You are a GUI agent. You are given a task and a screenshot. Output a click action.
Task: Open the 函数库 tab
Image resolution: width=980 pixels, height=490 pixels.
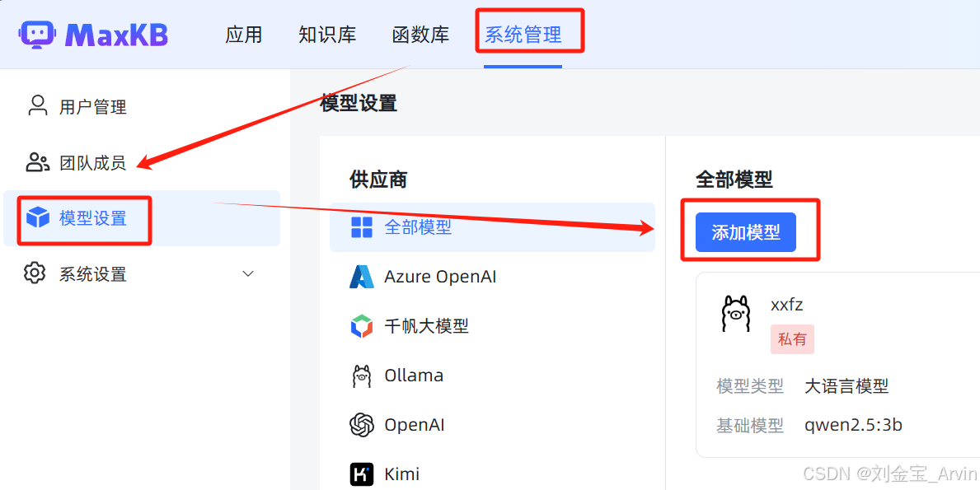coord(420,35)
